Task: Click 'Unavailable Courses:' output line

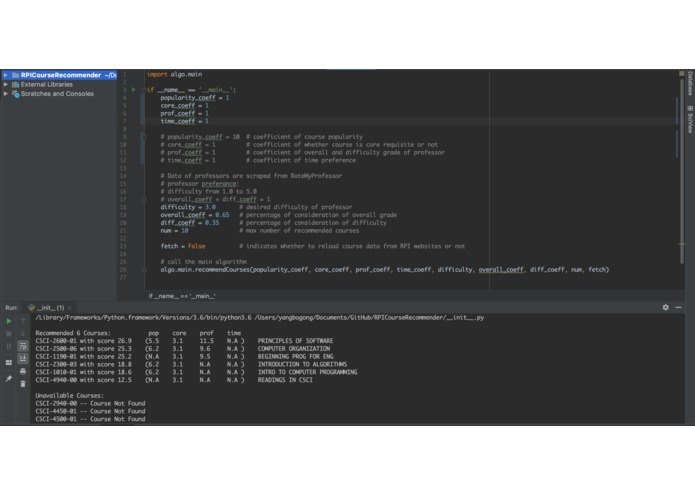Action: (x=70, y=395)
